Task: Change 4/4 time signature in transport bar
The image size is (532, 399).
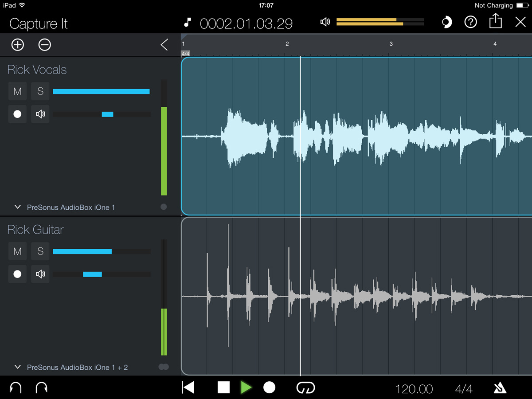Action: tap(464, 389)
